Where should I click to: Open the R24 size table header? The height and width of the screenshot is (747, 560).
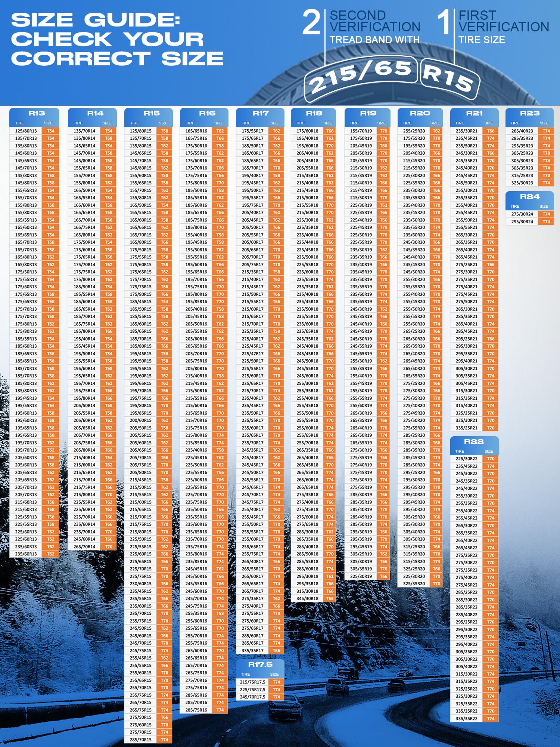click(530, 196)
